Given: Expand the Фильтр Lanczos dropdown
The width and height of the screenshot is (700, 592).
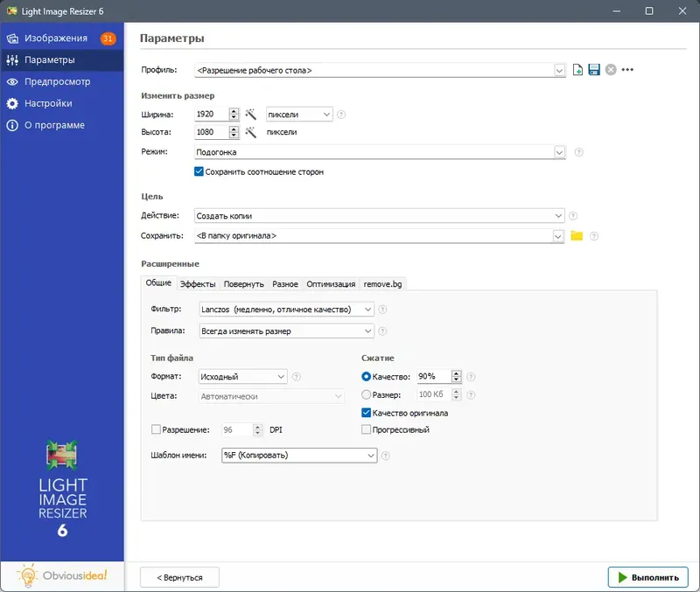Looking at the screenshot, I should pos(286,310).
